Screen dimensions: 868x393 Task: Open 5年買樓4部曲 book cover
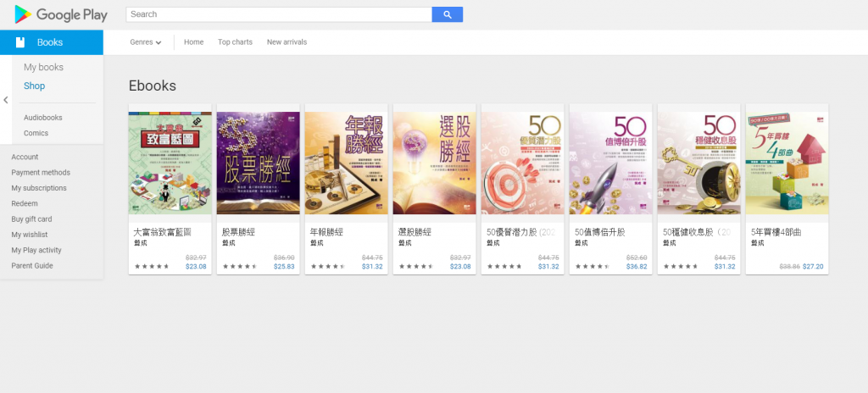pyautogui.click(x=787, y=163)
